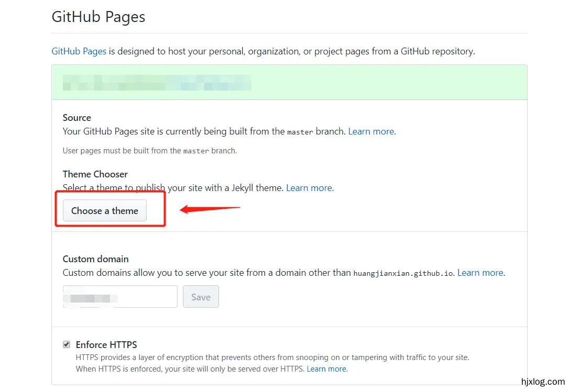
Task: Click the 'User pages must be built' note
Action: click(150, 151)
